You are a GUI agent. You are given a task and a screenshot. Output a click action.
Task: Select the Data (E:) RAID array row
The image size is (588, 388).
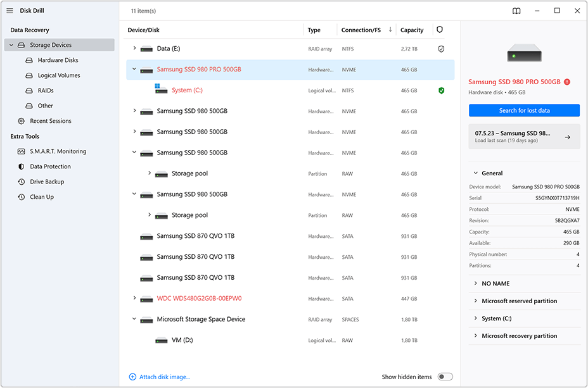point(290,49)
